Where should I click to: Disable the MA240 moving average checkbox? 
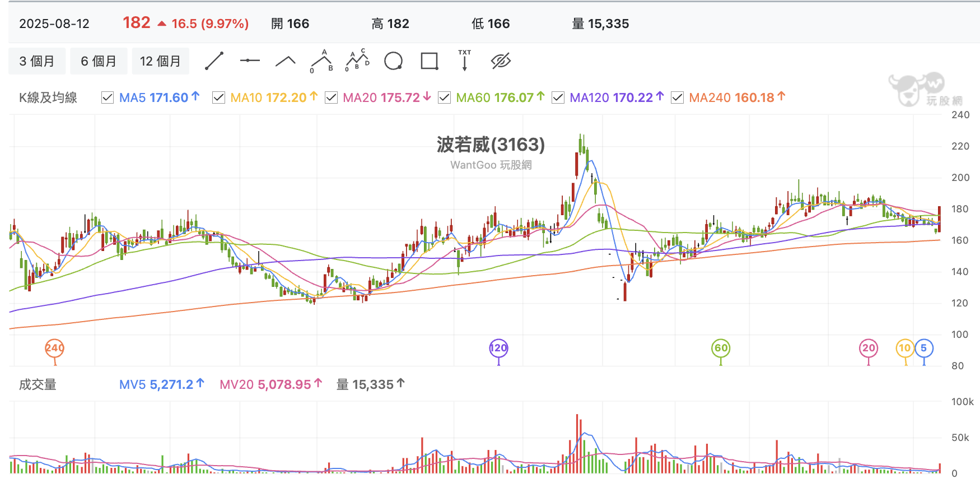point(677,97)
